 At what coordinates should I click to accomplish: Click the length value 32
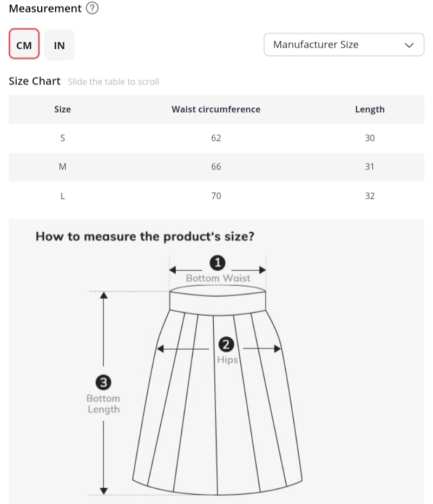click(370, 196)
